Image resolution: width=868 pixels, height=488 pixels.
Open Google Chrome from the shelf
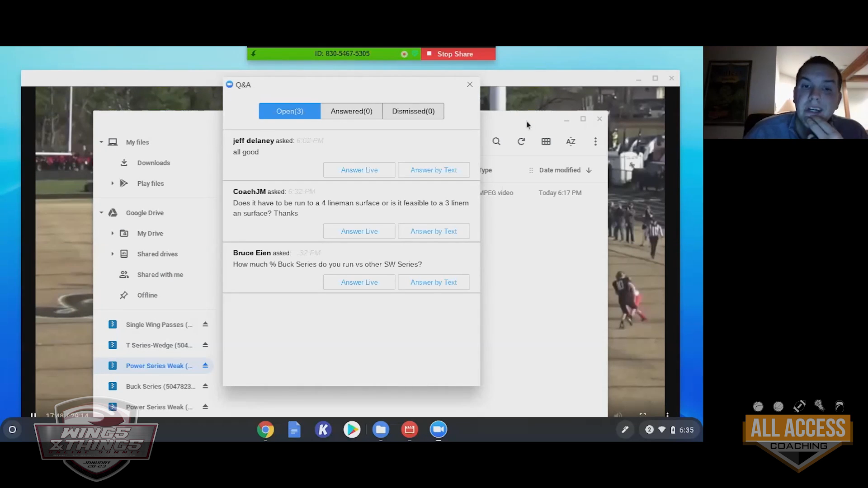tap(265, 430)
